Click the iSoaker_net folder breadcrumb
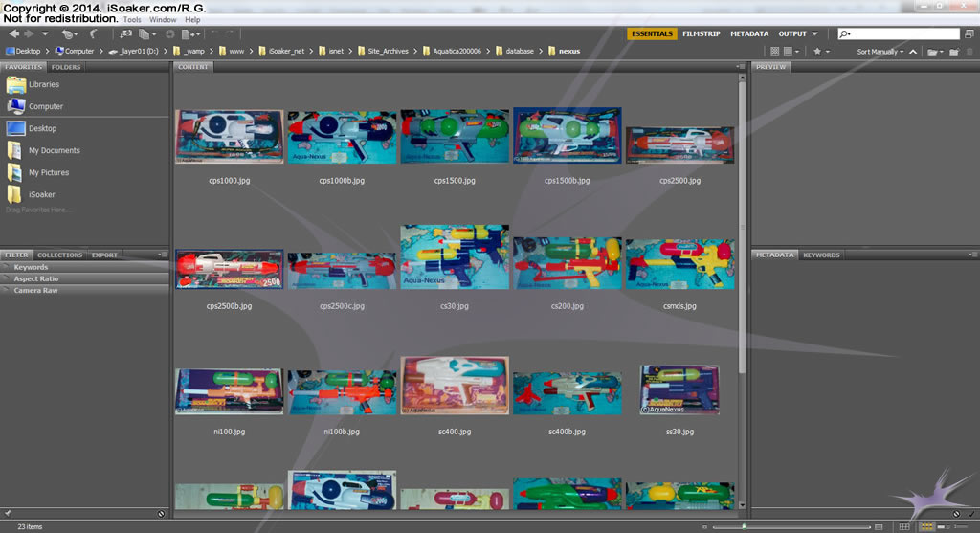 coord(280,52)
